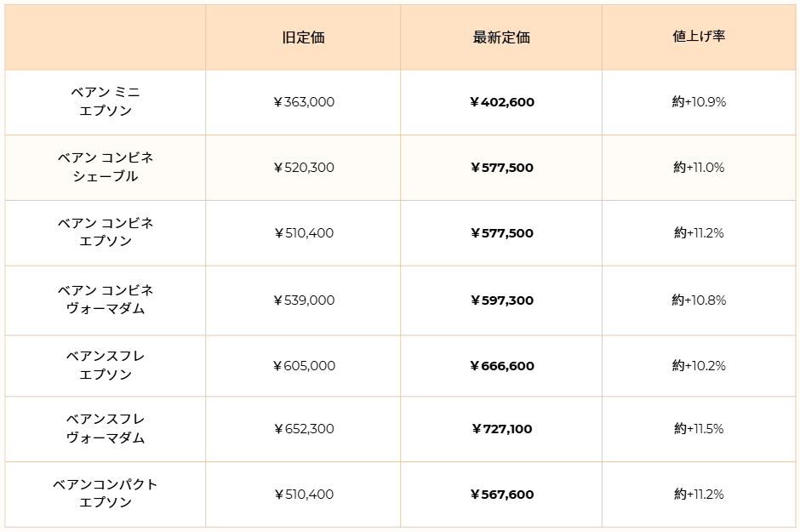Click the 最新定価 column header
The height and width of the screenshot is (532, 800).
501,37
